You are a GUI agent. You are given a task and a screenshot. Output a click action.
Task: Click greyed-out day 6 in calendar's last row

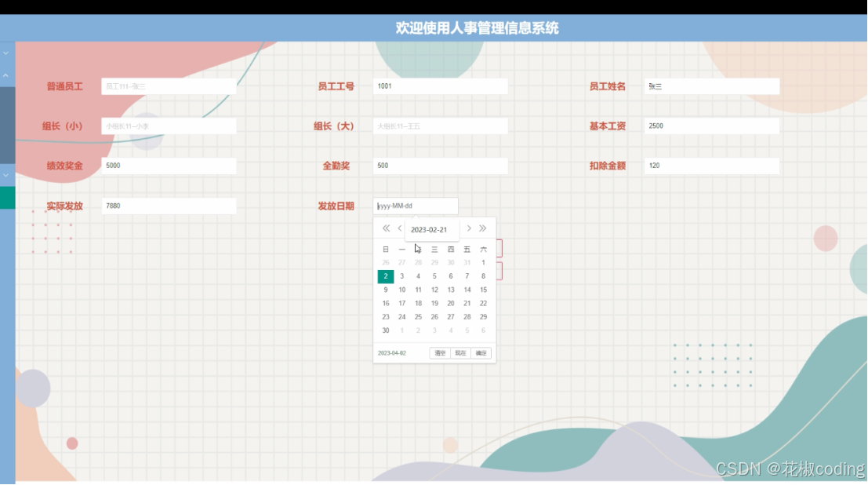(483, 330)
